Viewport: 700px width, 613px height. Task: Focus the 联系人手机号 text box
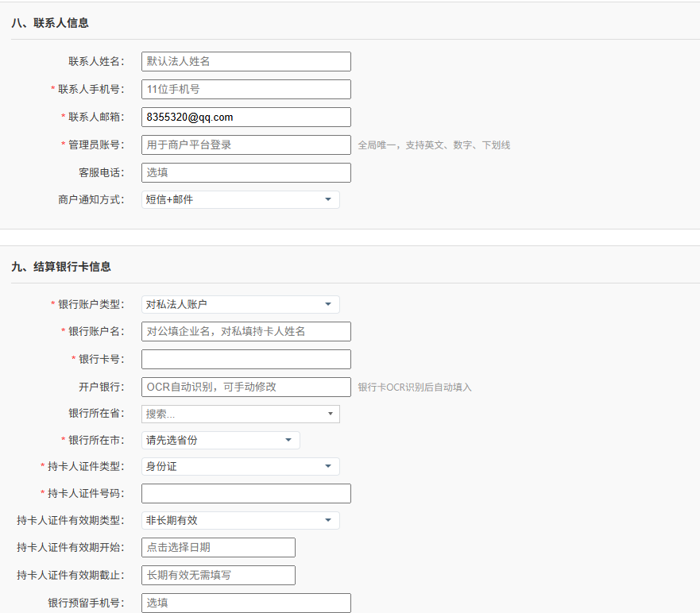pyautogui.click(x=246, y=90)
